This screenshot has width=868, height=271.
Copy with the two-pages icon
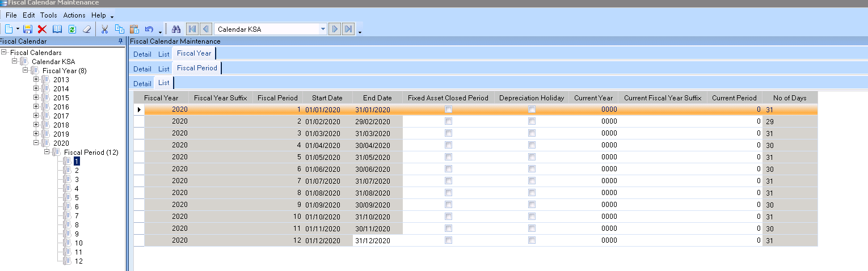tap(119, 29)
